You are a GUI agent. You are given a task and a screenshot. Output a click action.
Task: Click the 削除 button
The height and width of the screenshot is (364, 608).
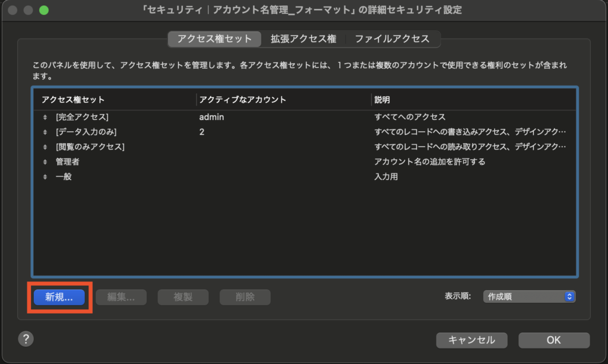point(245,297)
